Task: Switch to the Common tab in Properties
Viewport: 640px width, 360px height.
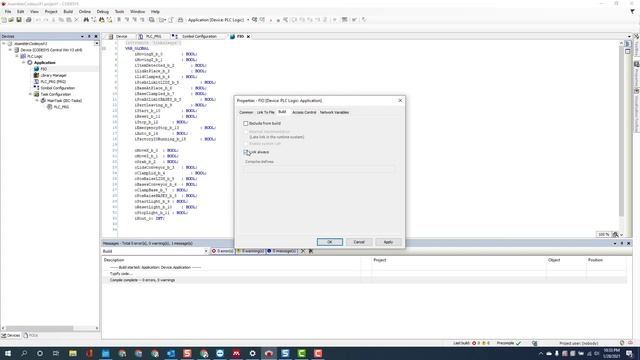Action: pyautogui.click(x=246, y=112)
